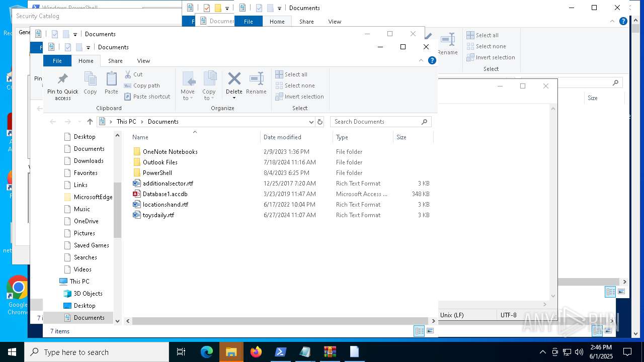Viewport: 644px width, 362px height.
Task: Click Select all in front window
Action: coord(291,74)
